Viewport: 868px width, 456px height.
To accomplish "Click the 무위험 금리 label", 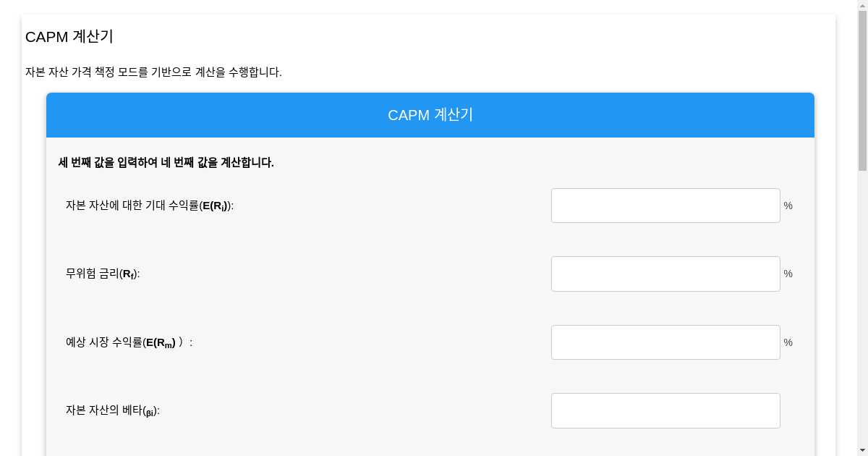I will coord(101,274).
